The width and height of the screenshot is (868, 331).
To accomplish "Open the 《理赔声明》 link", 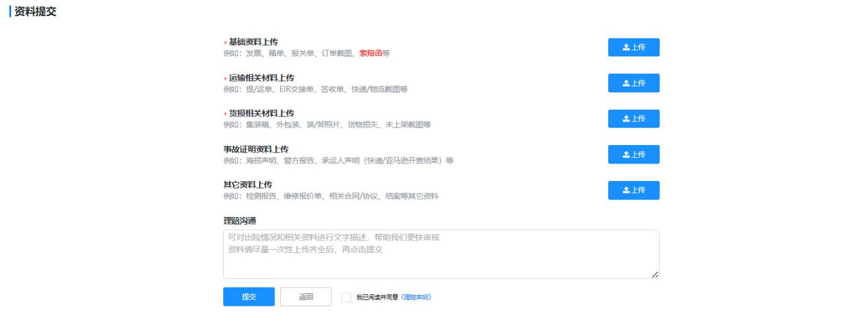I will point(416,298).
